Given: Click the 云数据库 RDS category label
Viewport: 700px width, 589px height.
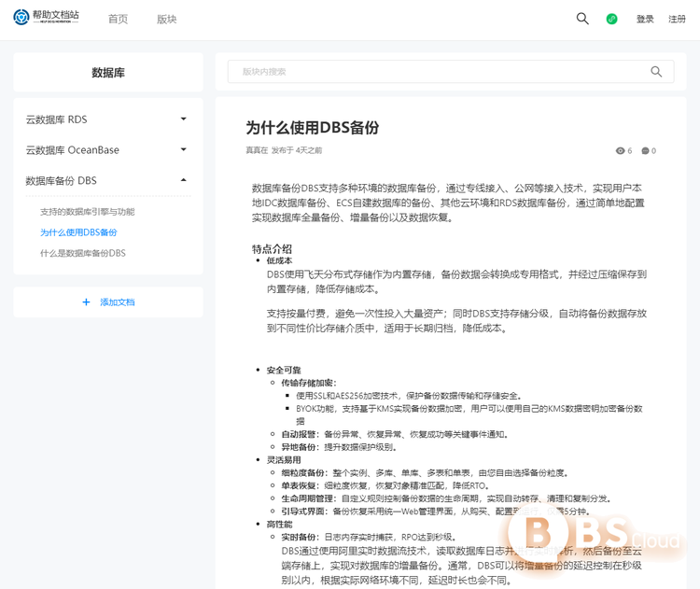Looking at the screenshot, I should (x=56, y=119).
